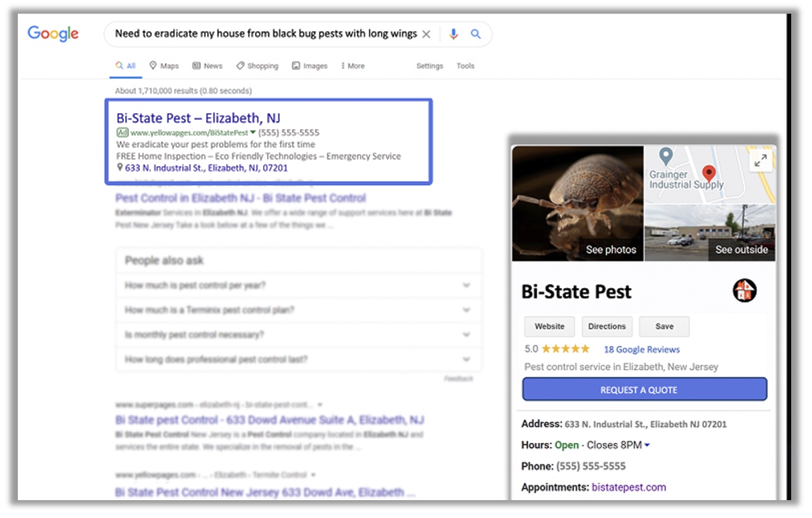
Task: Click the Google logo
Action: [x=53, y=34]
